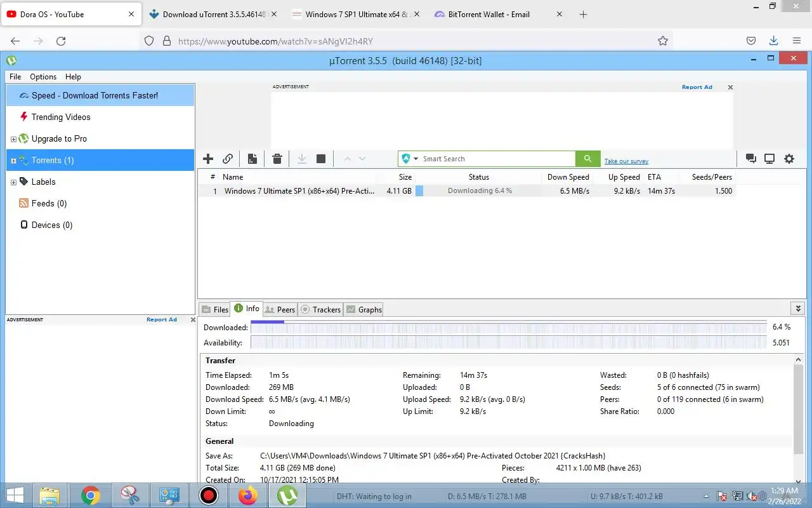The height and width of the screenshot is (508, 812).
Task: Select the Windows 7 Ultimate SP1 torrent row
Action: [x=467, y=190]
